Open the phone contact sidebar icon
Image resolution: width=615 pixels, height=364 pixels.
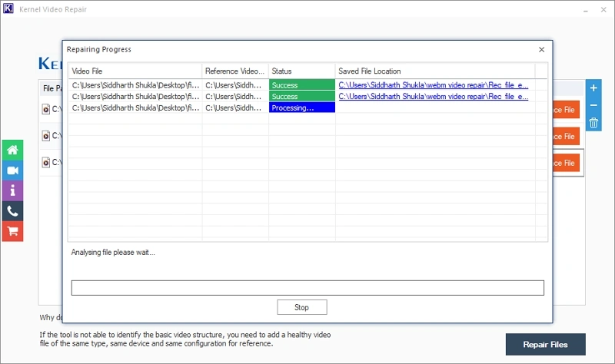[x=12, y=211]
